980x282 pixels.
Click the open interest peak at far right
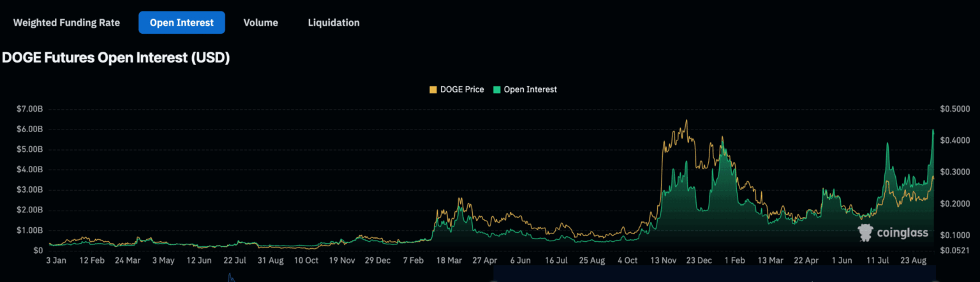point(933,130)
